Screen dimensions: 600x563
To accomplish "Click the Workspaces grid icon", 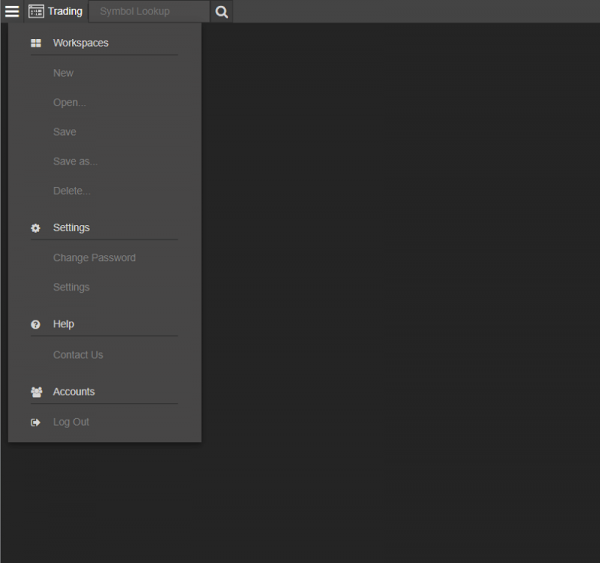I will tap(36, 43).
